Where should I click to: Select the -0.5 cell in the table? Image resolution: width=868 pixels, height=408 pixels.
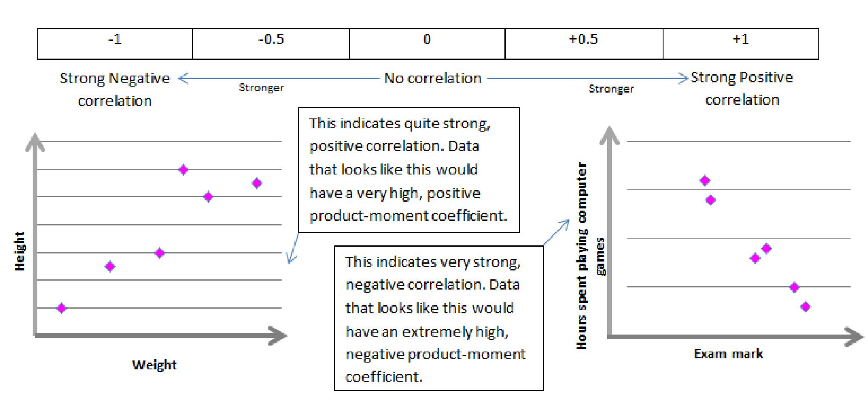[x=271, y=44]
